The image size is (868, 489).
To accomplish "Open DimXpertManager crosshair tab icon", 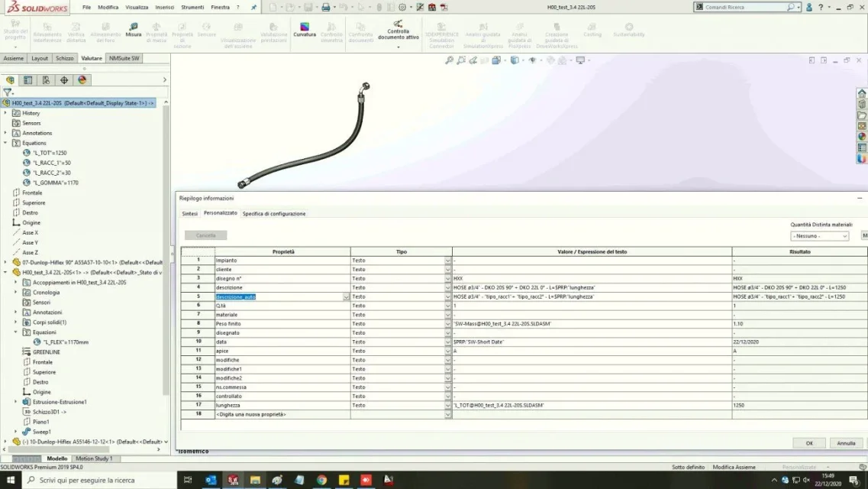I will coord(64,80).
